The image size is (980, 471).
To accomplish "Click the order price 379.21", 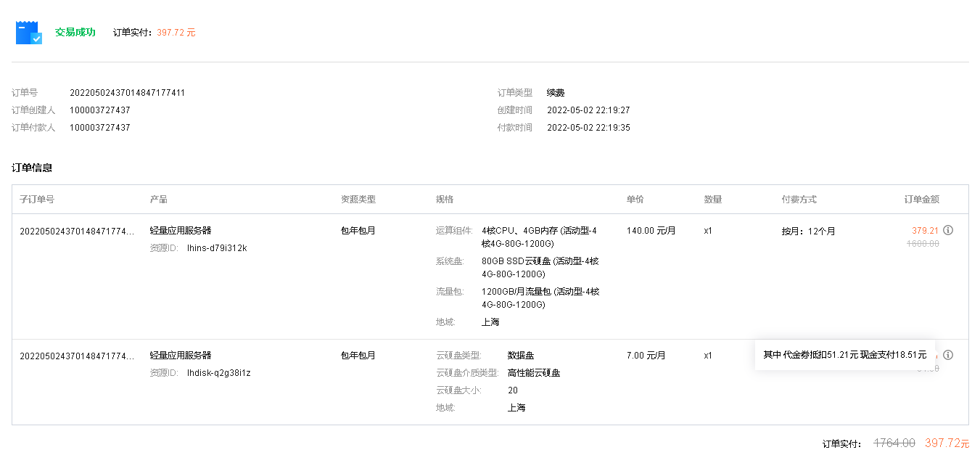I will tap(925, 231).
